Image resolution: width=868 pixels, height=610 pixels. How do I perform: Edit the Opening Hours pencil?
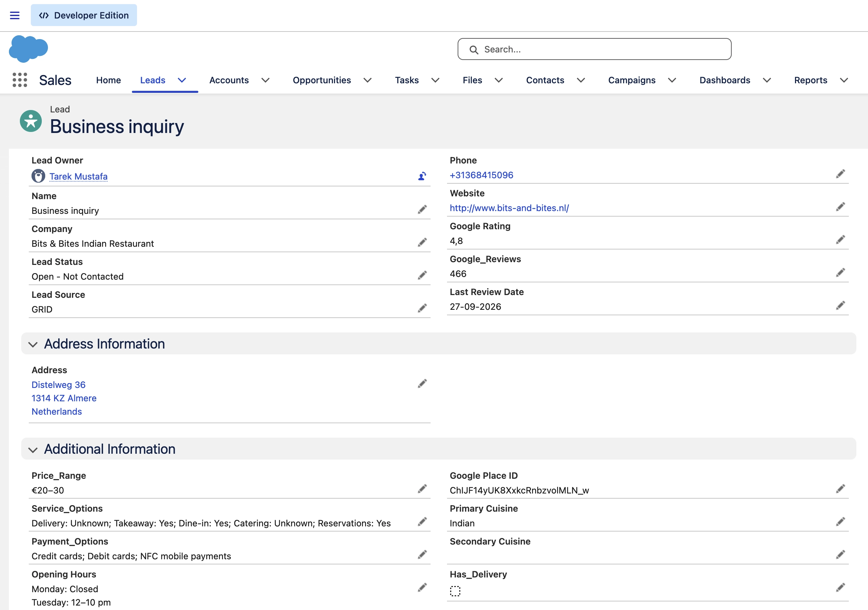click(x=422, y=588)
